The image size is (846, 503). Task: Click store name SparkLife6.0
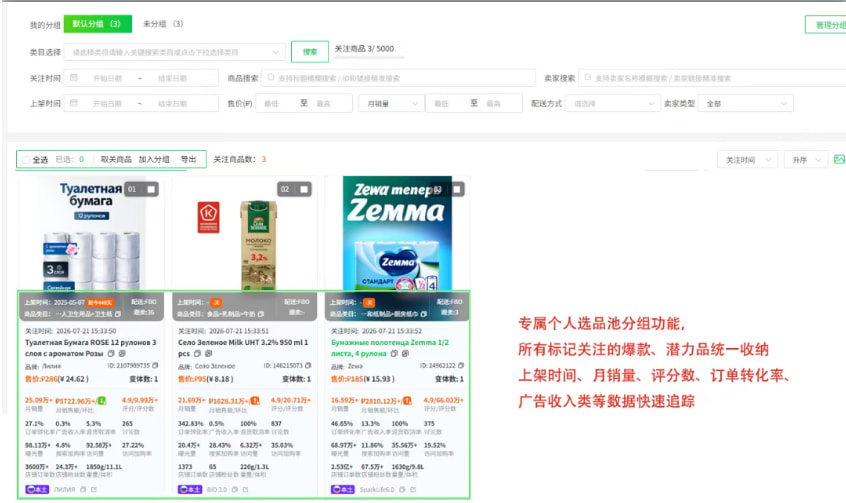pos(377,490)
